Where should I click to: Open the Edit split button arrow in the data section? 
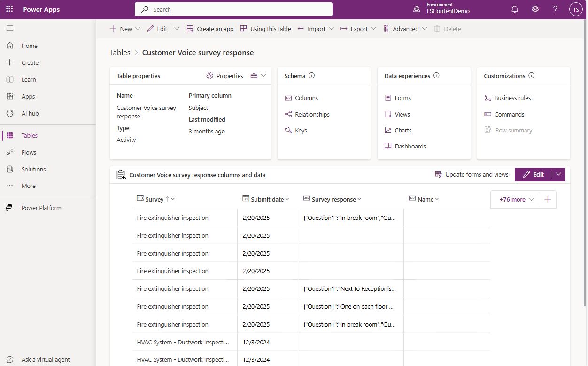[558, 174]
